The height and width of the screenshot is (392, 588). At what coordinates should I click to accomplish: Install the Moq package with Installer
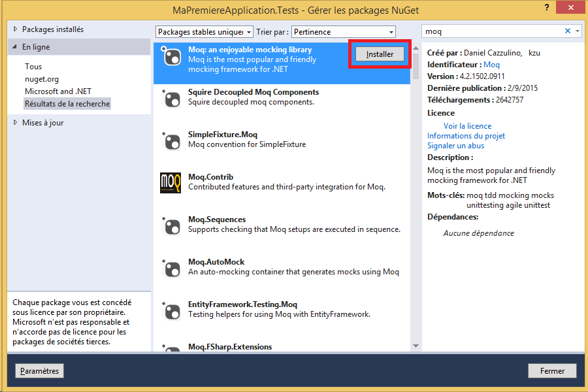point(380,54)
